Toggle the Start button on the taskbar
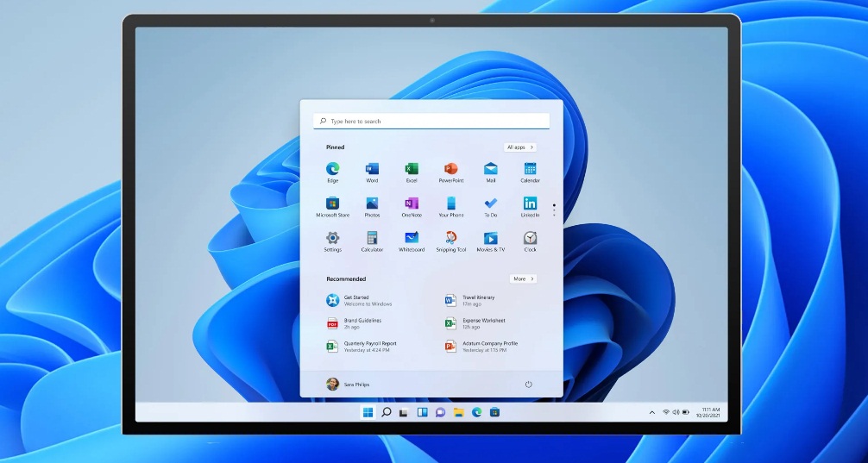 368,413
